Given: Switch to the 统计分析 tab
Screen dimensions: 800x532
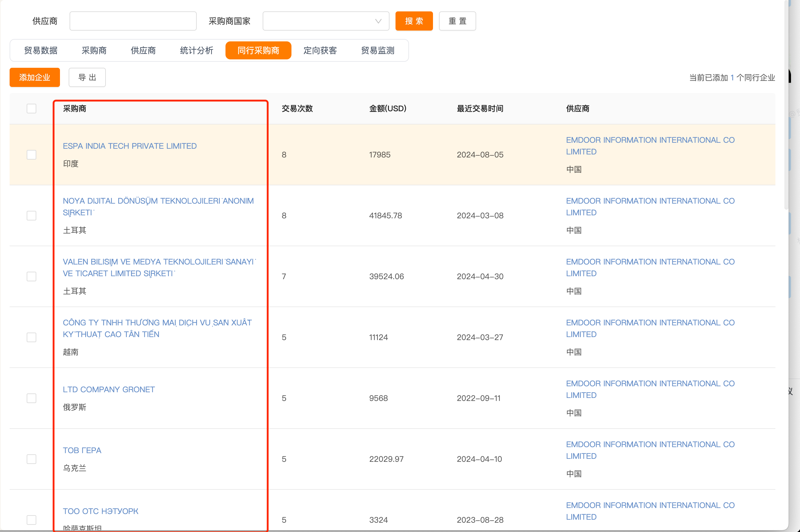Looking at the screenshot, I should [x=196, y=51].
